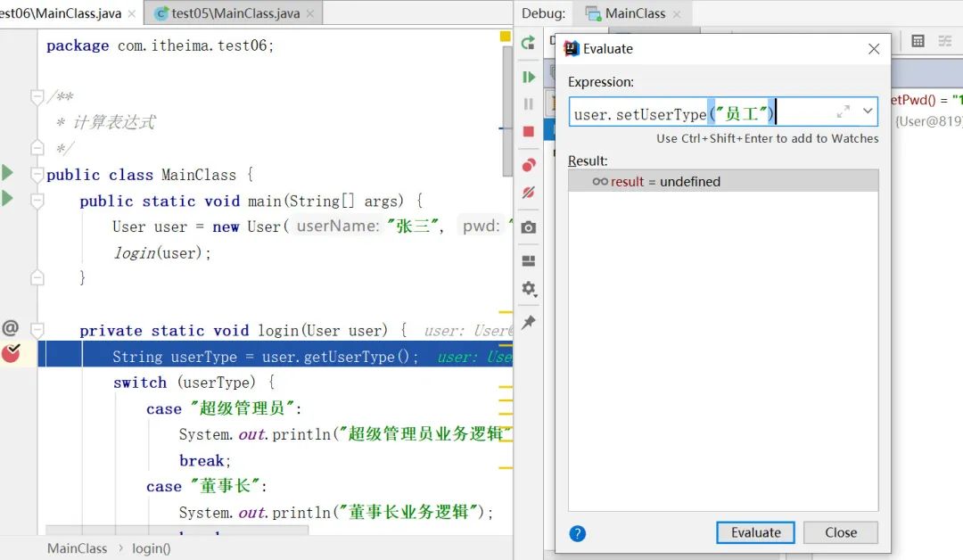Close the test06\MainClass.java tab
Viewport: 963px width, 560px height.
pyautogui.click(x=131, y=13)
